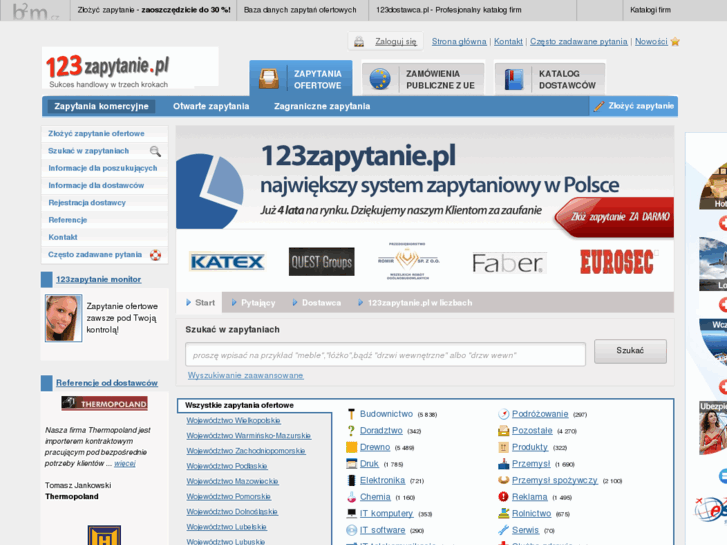Click the padlock icon beside Zaloguj się
727x545 pixels.
click(x=359, y=42)
